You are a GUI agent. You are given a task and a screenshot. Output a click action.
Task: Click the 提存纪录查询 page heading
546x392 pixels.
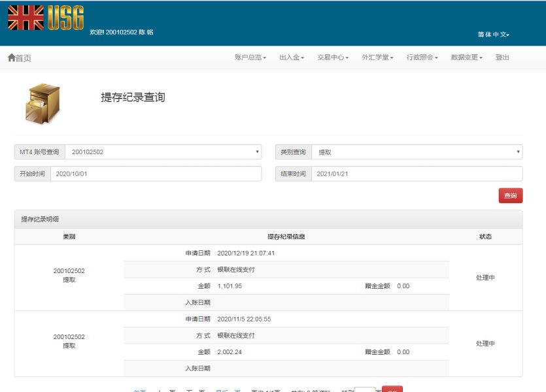(133, 97)
